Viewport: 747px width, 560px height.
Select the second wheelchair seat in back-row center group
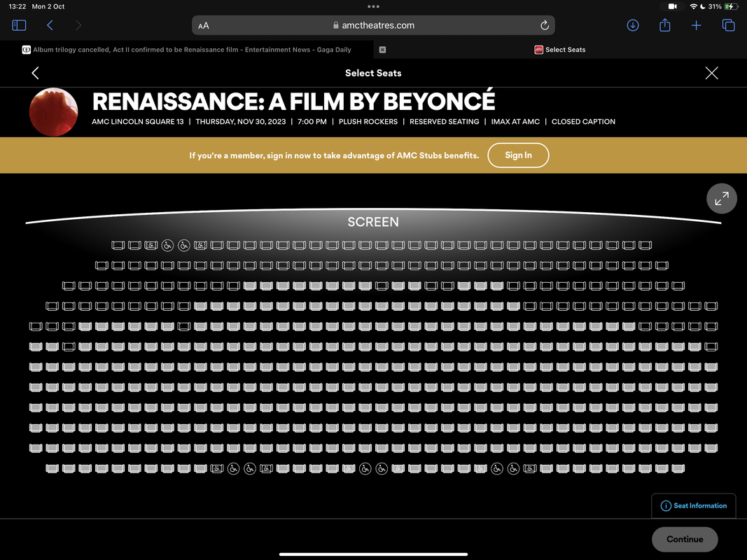pyautogui.click(x=382, y=468)
